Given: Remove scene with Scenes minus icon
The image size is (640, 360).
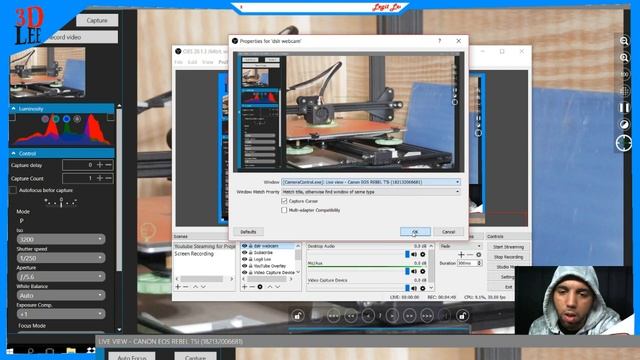Looking at the screenshot, I should [186, 287].
